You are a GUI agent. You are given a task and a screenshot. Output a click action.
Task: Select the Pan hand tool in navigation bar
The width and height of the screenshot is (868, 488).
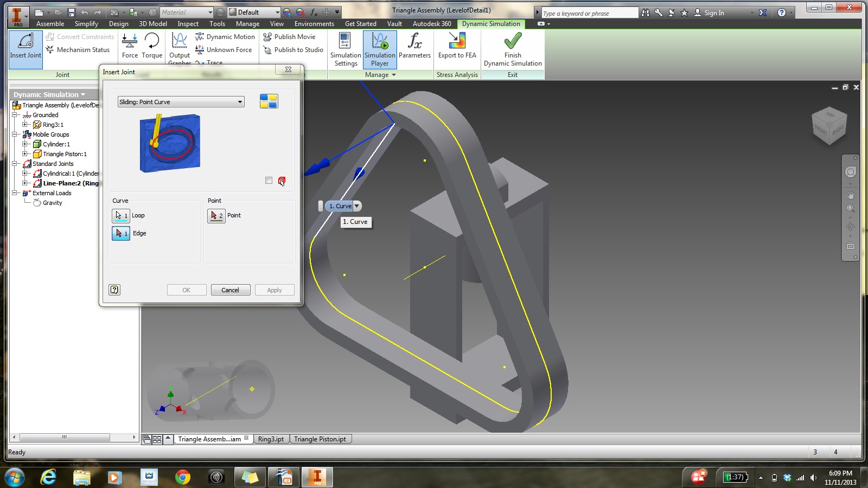(x=851, y=195)
